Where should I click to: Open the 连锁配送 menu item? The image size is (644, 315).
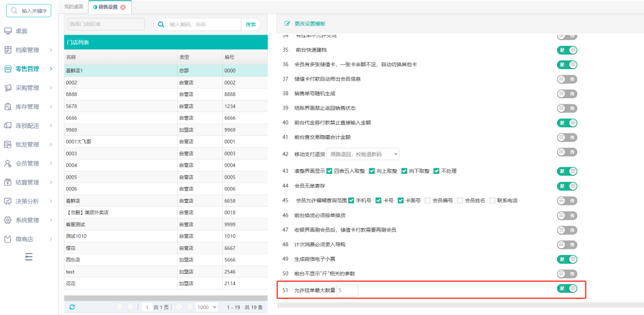point(27,126)
